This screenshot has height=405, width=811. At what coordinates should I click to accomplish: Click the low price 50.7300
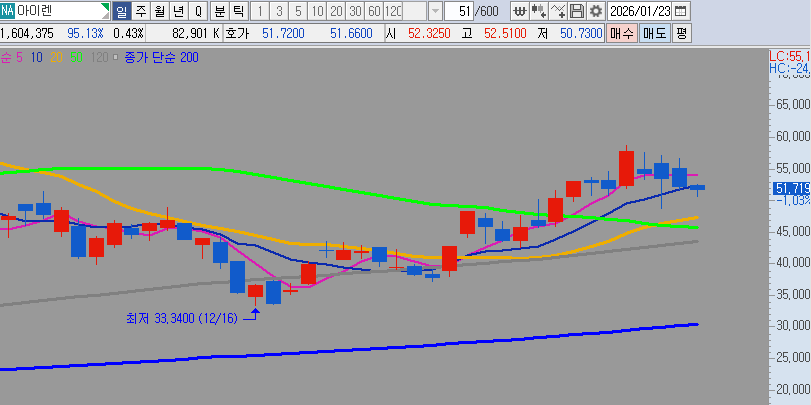point(581,34)
